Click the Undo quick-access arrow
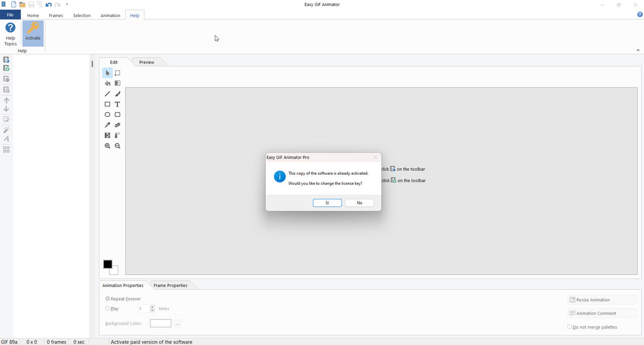The height and width of the screenshot is (345, 644). pyautogui.click(x=49, y=5)
